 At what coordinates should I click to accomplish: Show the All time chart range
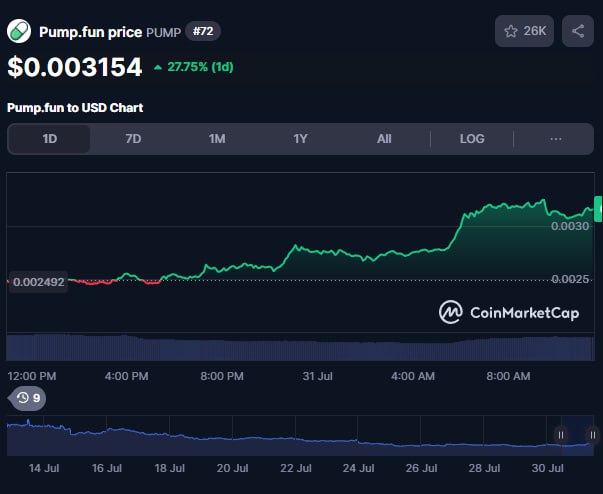coord(384,139)
